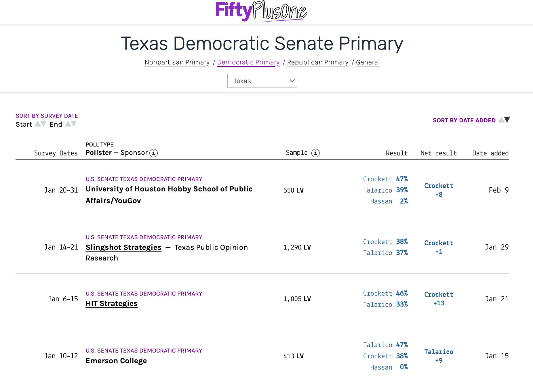The width and height of the screenshot is (533, 392).
Task: Sort by date added ascending arrow
Action: point(501,120)
